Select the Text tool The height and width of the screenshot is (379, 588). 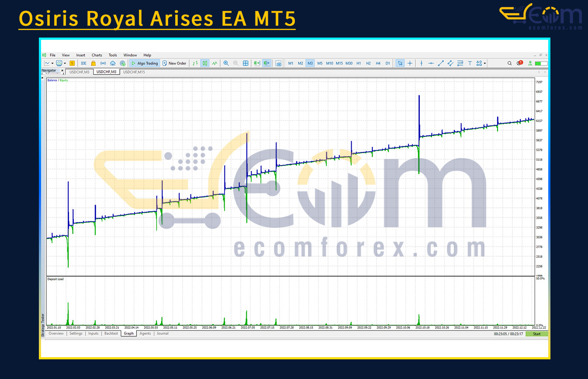470,63
